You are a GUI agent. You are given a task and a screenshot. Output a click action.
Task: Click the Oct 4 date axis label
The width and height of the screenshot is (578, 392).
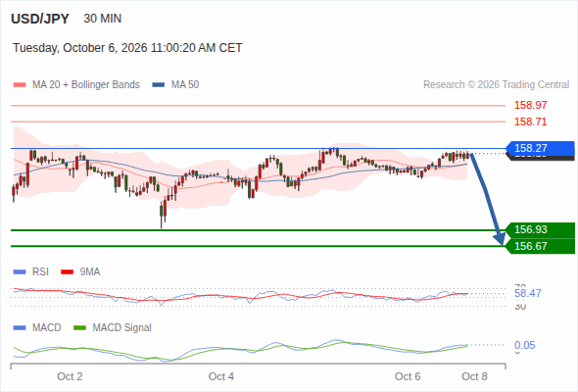(x=220, y=376)
